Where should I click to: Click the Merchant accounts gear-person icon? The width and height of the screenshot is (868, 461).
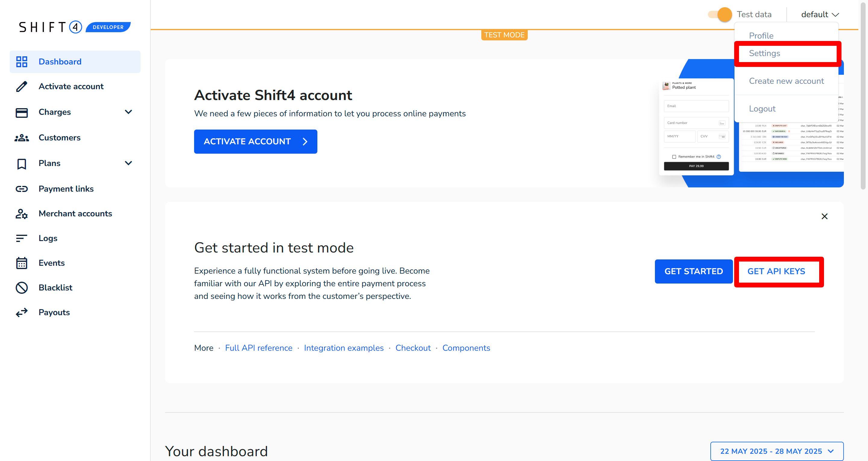pos(22,214)
